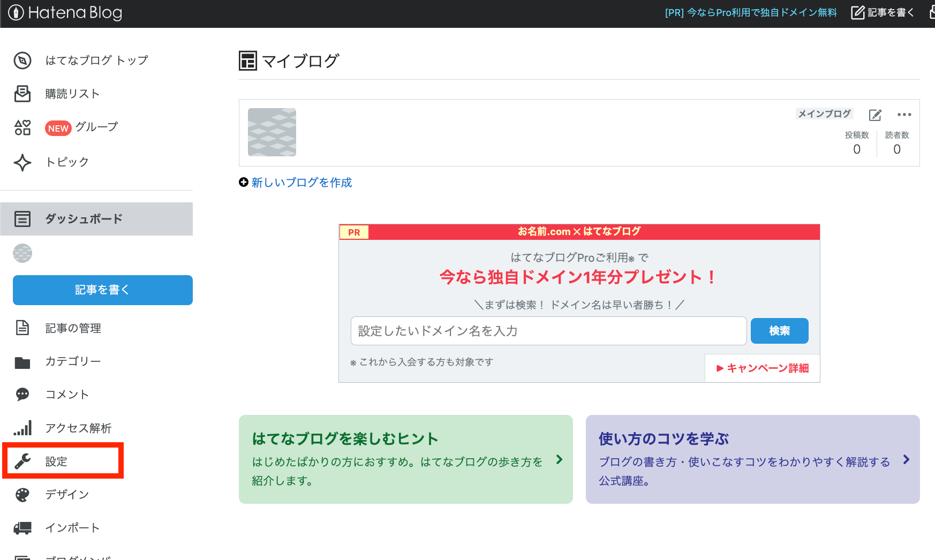Open デザイン
The width and height of the screenshot is (935, 560).
(67, 494)
